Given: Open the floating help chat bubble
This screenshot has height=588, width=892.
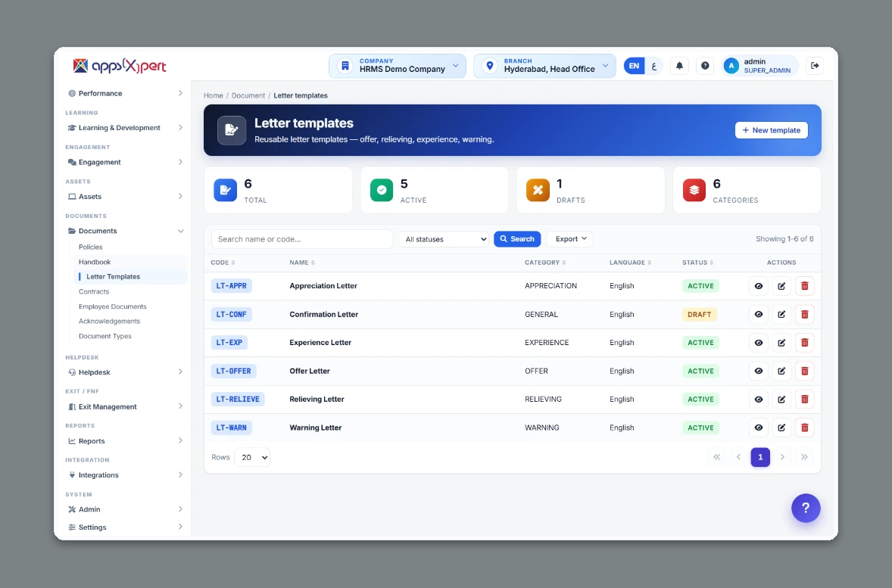Looking at the screenshot, I should click(x=806, y=508).
